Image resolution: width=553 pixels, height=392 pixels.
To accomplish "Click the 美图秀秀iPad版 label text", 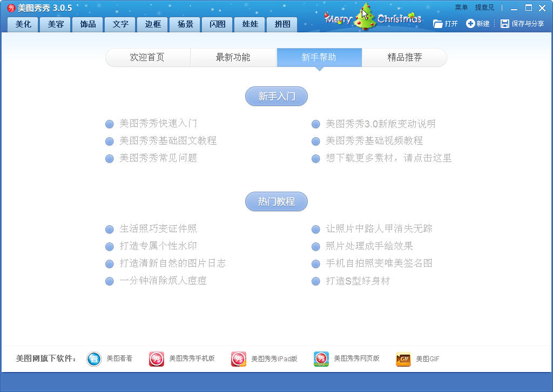I will 274,359.
